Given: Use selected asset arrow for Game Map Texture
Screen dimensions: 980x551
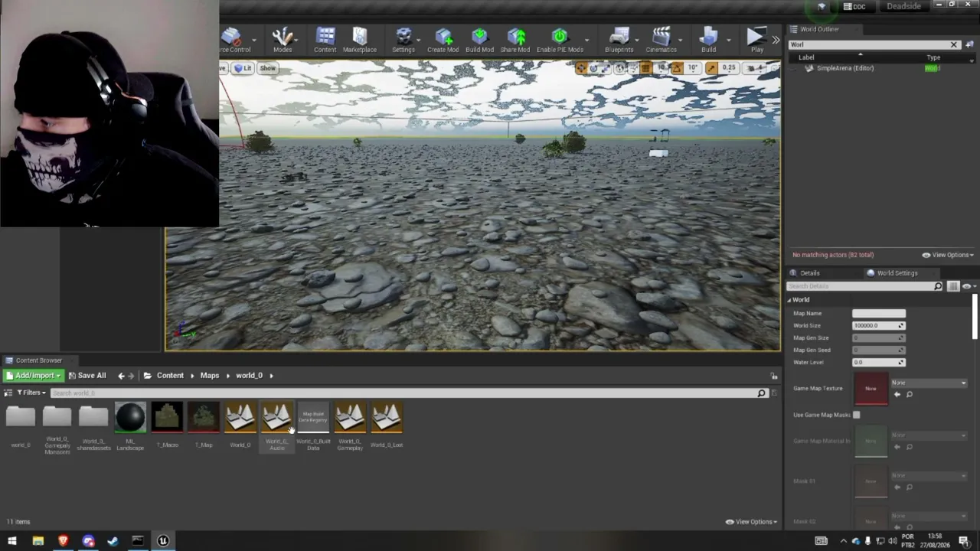Looking at the screenshot, I should coord(897,394).
